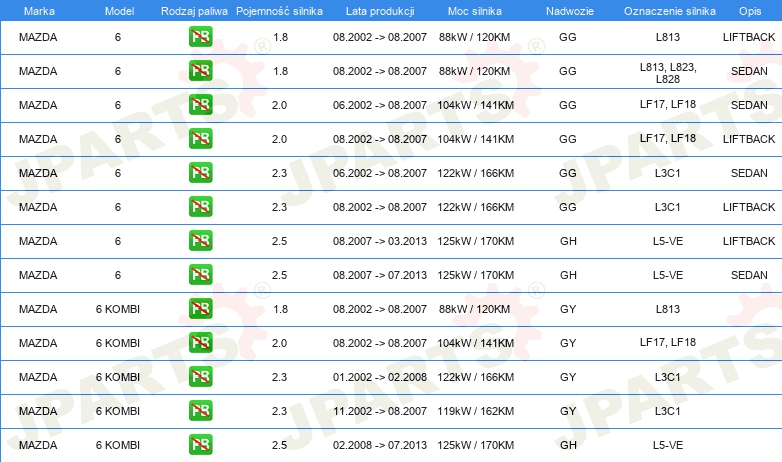Select 'GG' body code in the 1.8 LIFTBACK row
This screenshot has height=462, width=782.
568,37
